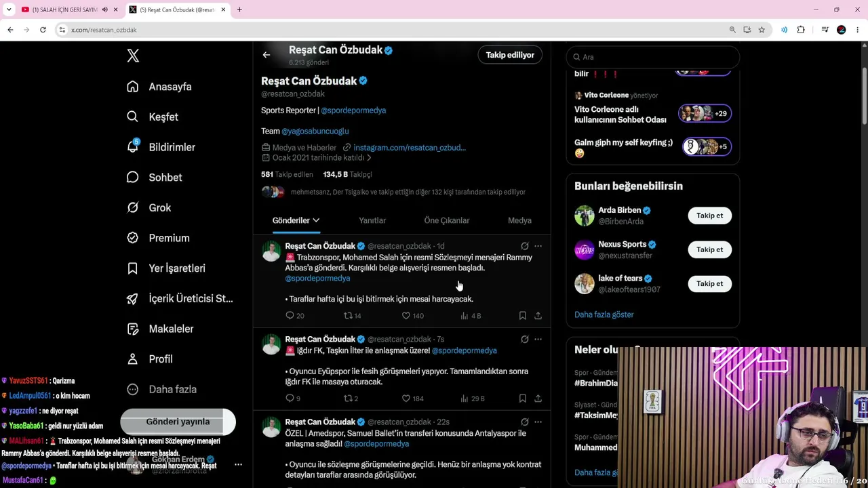Open the @yagosabuncuoglu team link

[x=315, y=131]
